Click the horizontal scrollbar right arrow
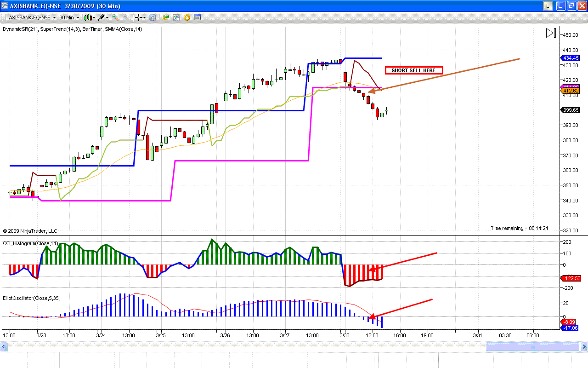Screen dimensions: 588x368 pyautogui.click(x=584, y=348)
